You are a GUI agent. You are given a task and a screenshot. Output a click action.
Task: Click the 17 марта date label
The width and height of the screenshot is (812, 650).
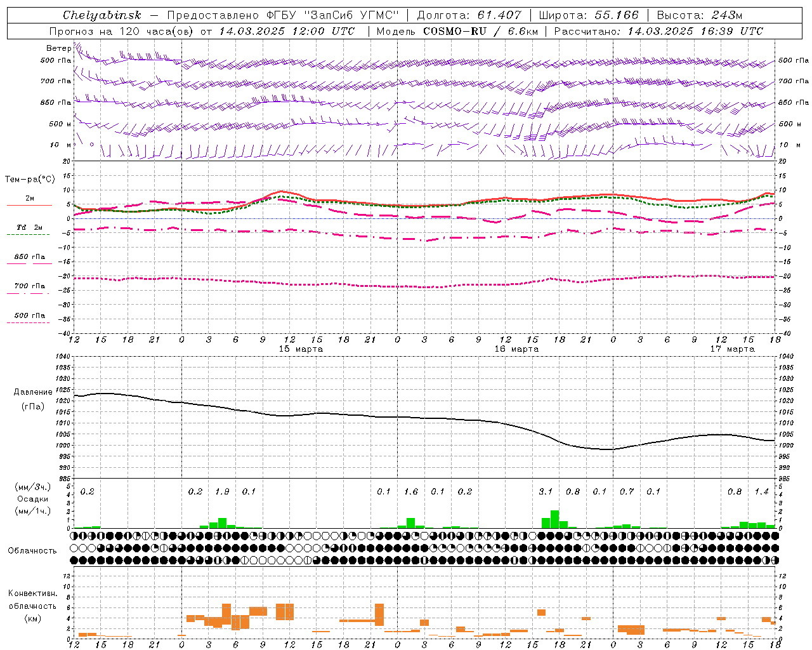(x=732, y=348)
